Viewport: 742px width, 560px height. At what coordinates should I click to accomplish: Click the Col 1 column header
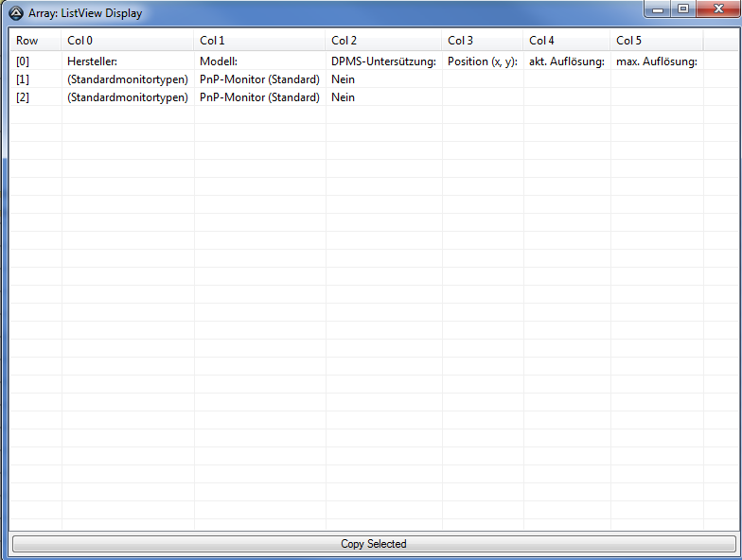pyautogui.click(x=212, y=41)
